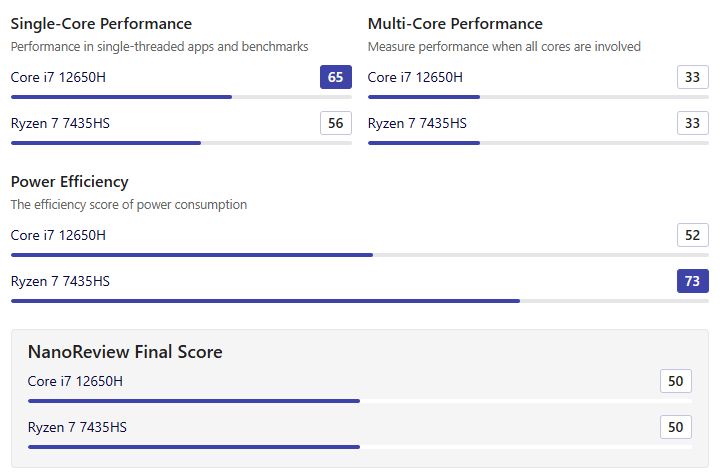Click the highlighted Power Efficiency score 73
The image size is (721, 475).
(692, 281)
